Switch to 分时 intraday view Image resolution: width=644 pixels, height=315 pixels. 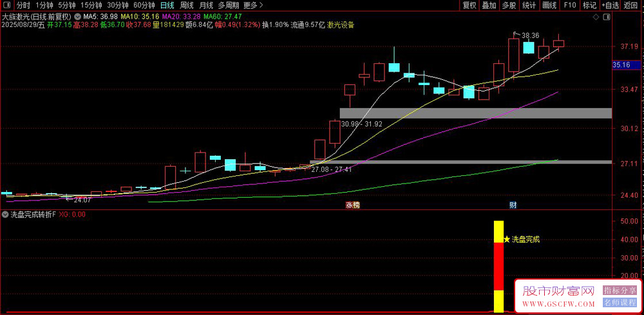[x=23, y=5]
